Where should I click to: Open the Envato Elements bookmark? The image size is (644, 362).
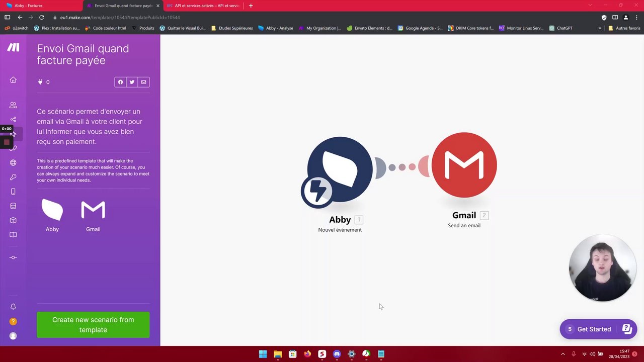click(x=370, y=28)
